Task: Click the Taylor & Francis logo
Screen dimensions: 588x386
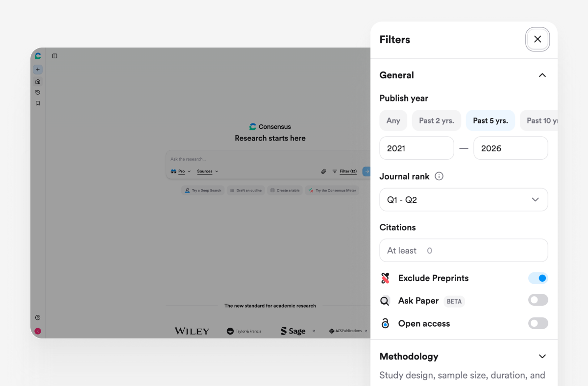Action: [244, 331]
